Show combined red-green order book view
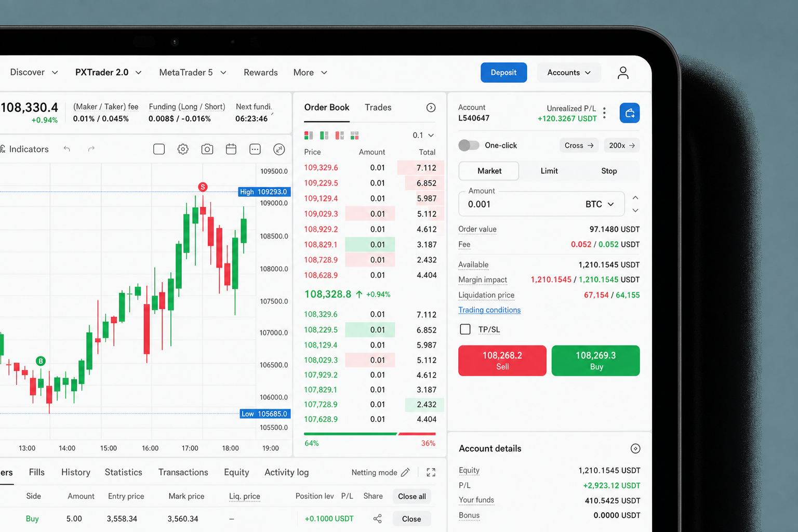798x532 pixels. 309,136
